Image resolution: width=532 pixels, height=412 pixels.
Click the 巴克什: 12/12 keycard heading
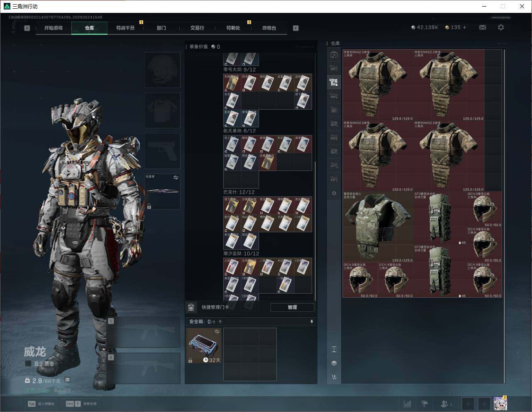(x=239, y=192)
